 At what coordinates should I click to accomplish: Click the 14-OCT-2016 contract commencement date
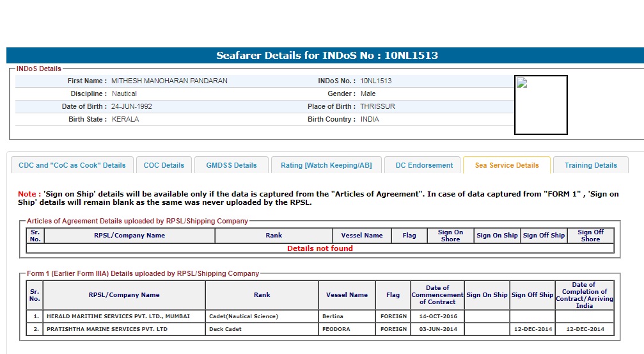click(x=437, y=316)
